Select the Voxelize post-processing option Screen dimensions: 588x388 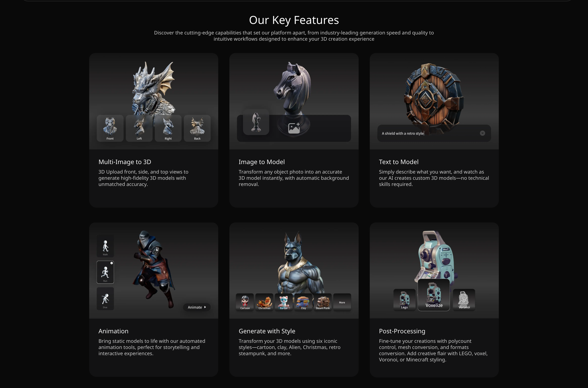pyautogui.click(x=434, y=295)
